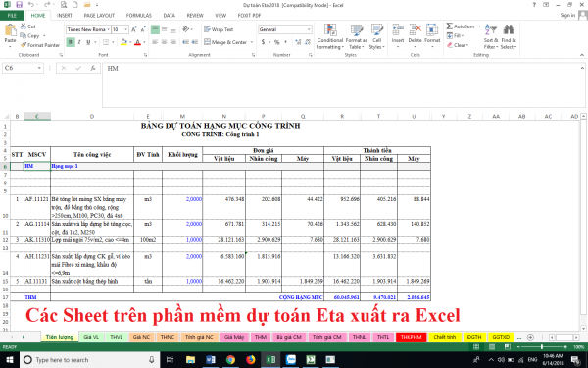The height and width of the screenshot is (368, 588).
Task: Switch to the INSERT ribbon tab
Action: point(64,16)
